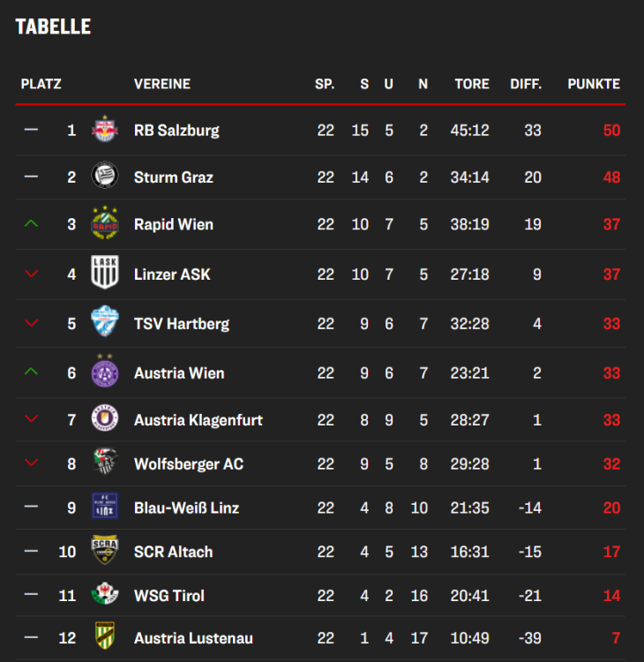The width and height of the screenshot is (644, 662).
Task: Click the SCR Altach club badge
Action: pos(105,551)
